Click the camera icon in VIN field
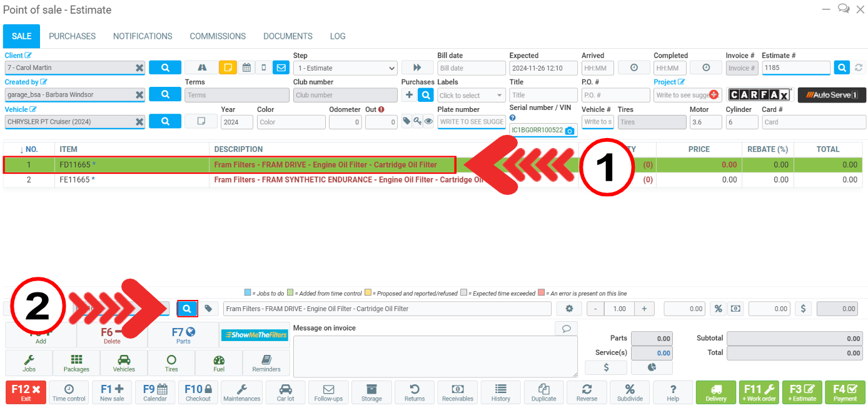This screenshot has height=408, width=868. point(569,131)
